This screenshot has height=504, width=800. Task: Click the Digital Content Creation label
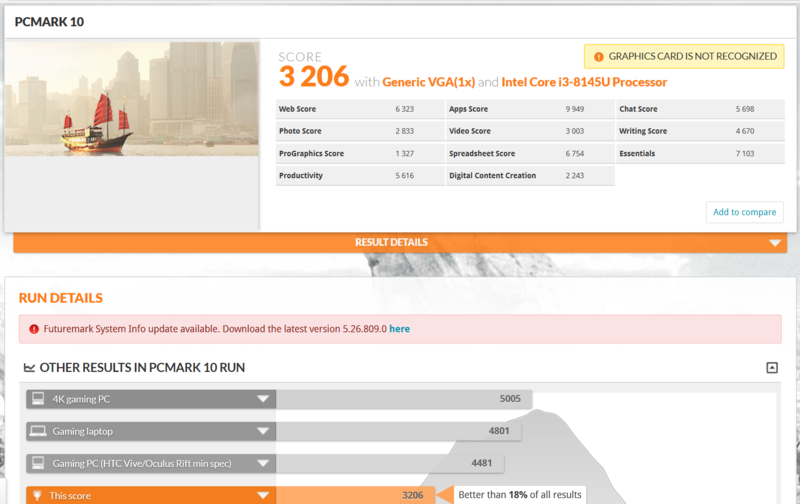click(x=492, y=175)
